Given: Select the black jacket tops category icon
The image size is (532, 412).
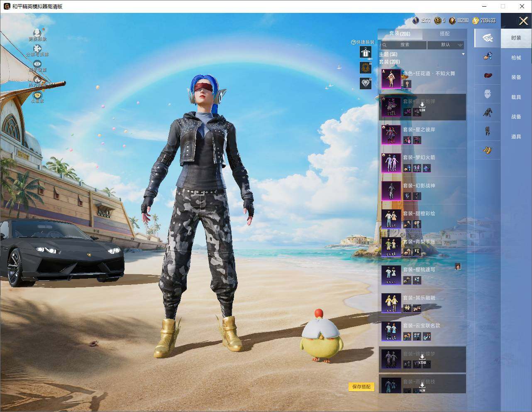Looking at the screenshot, I should click(x=488, y=112).
